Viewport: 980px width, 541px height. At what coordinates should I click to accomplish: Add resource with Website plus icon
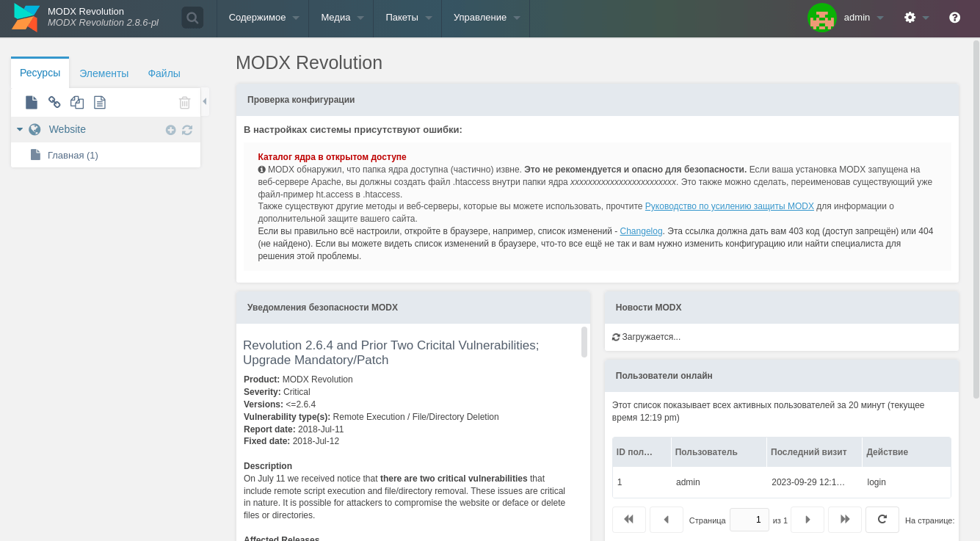point(171,130)
